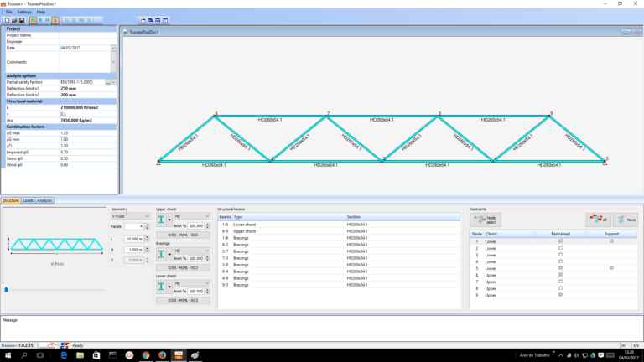This screenshot has height=362, width=644.
Task: Click the volume icon in system tray
Action: 577,355
